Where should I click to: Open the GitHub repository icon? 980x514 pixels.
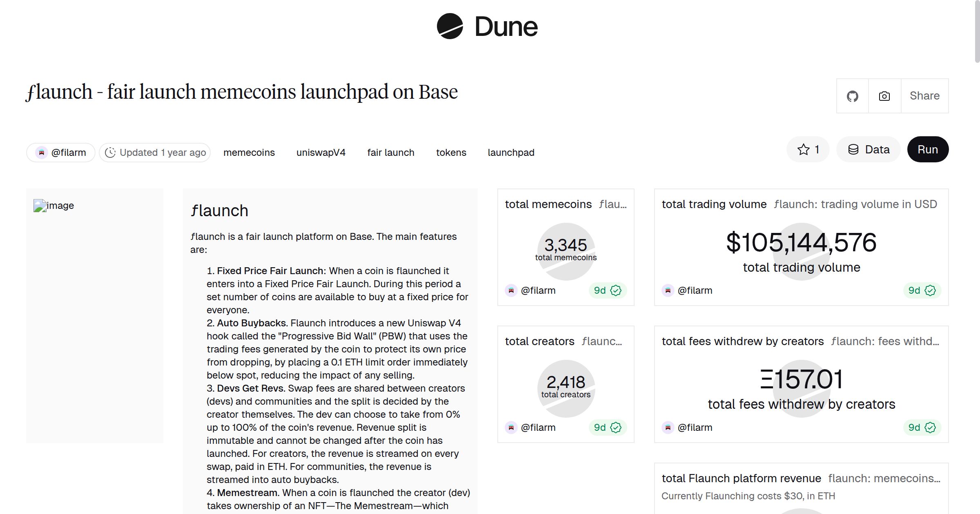pos(853,95)
